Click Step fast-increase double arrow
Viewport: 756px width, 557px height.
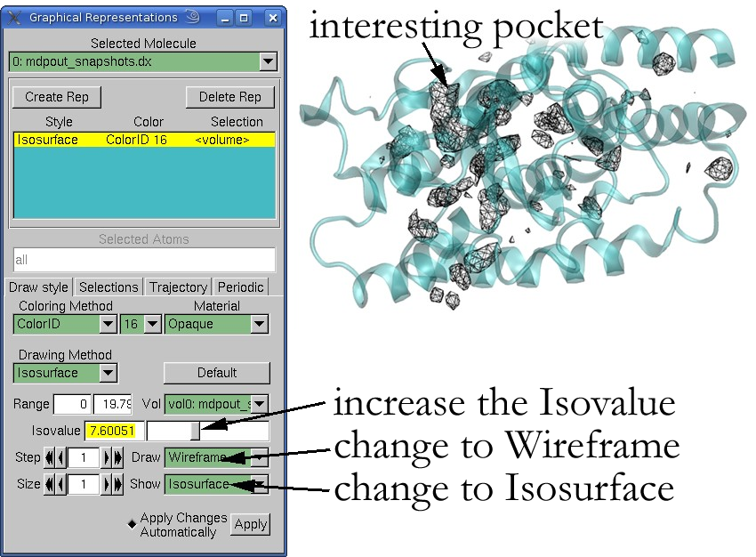click(x=117, y=457)
